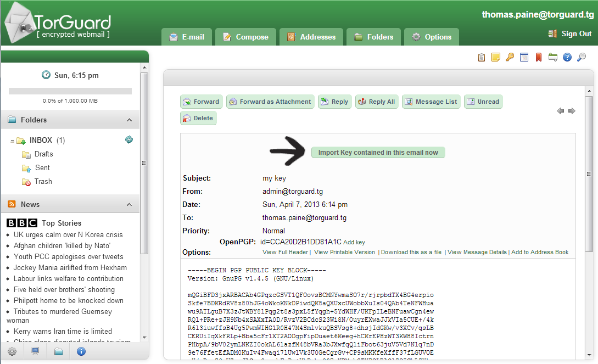The height and width of the screenshot is (364, 598).
Task: Open the E-mail tab
Action: click(x=187, y=37)
